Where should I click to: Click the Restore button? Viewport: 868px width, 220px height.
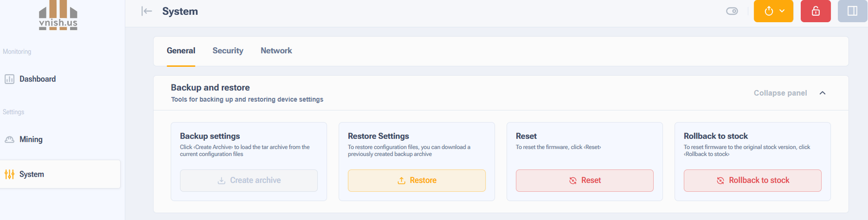417,180
